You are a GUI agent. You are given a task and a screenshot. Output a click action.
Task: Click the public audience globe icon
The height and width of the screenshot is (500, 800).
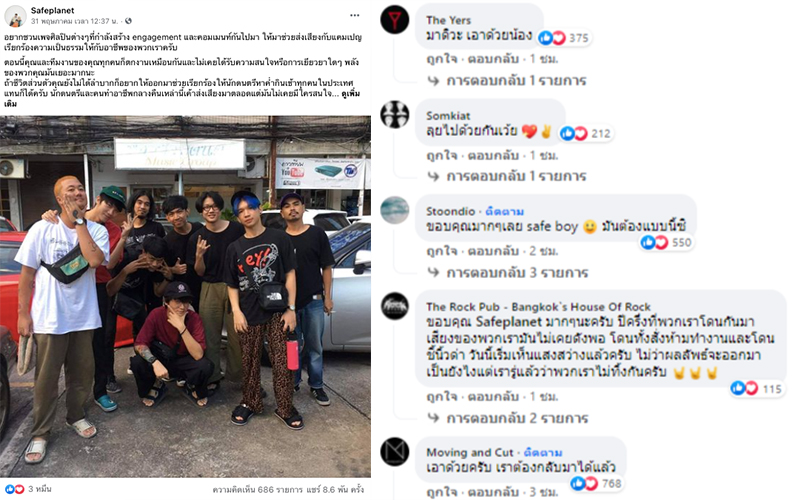point(129,21)
